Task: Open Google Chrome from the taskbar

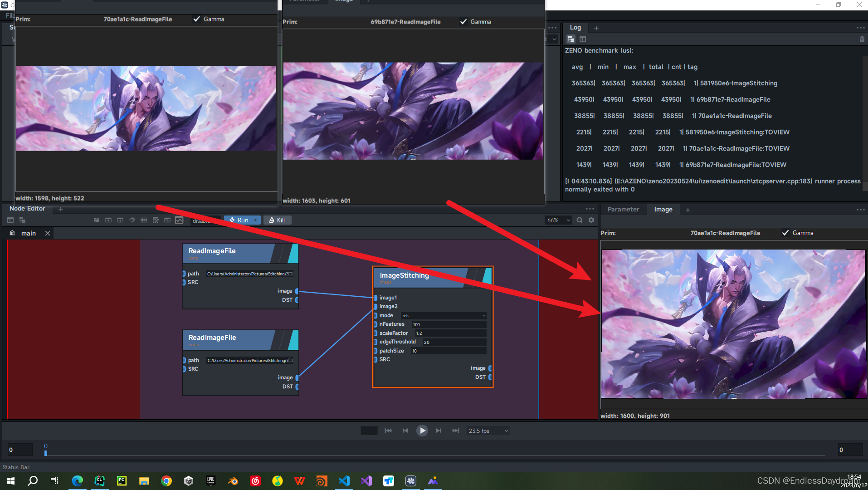Action: [x=166, y=481]
